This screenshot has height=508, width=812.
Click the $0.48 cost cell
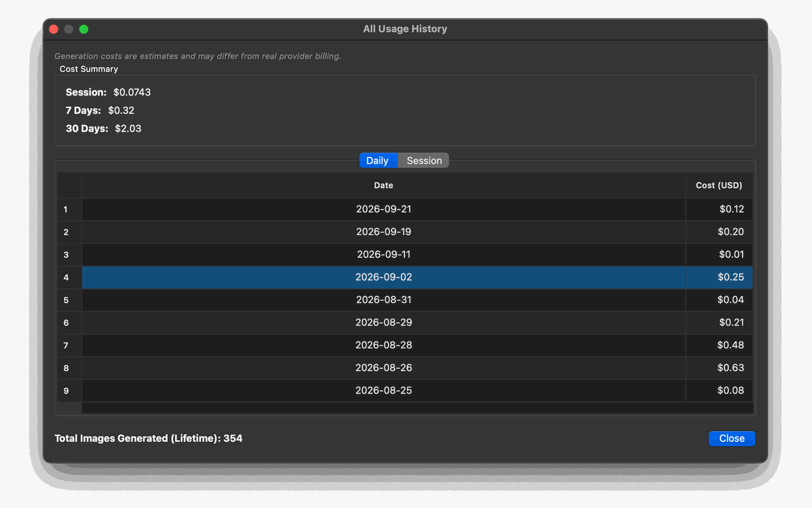click(x=719, y=345)
